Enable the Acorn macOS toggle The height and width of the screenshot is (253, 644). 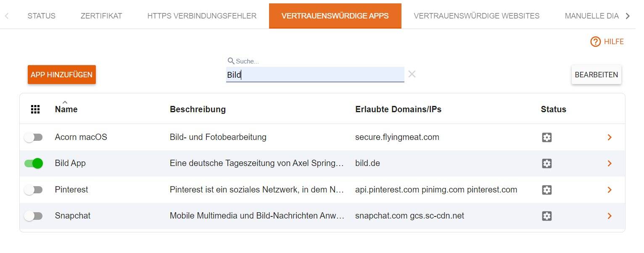click(x=33, y=137)
